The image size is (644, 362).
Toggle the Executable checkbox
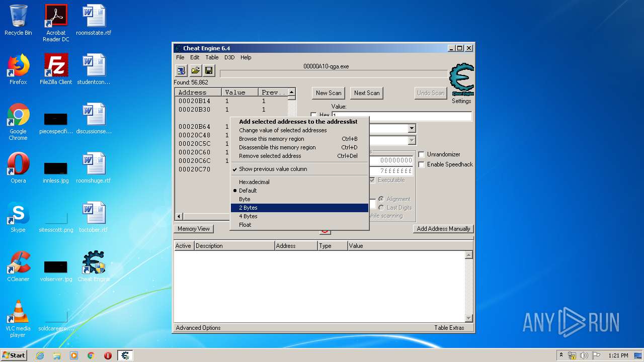[372, 180]
